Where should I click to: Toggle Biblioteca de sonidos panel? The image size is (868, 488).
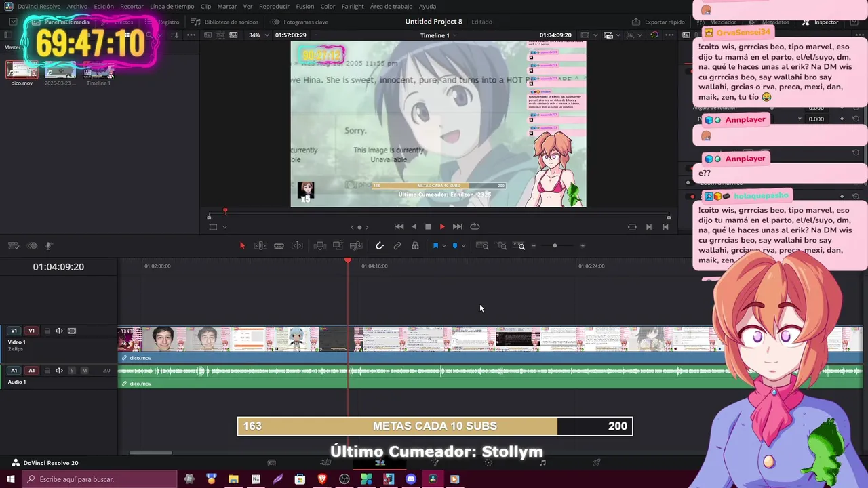coord(224,22)
